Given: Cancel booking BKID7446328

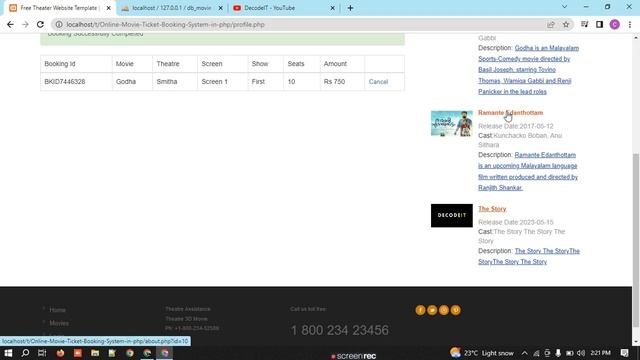Looking at the screenshot, I should click(378, 82).
